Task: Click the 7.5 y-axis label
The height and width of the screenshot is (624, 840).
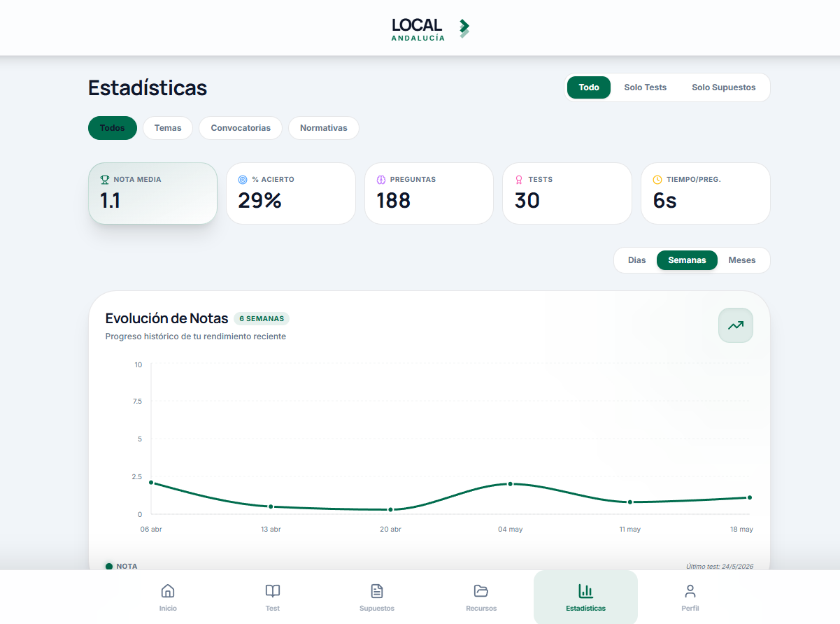Action: (x=136, y=402)
